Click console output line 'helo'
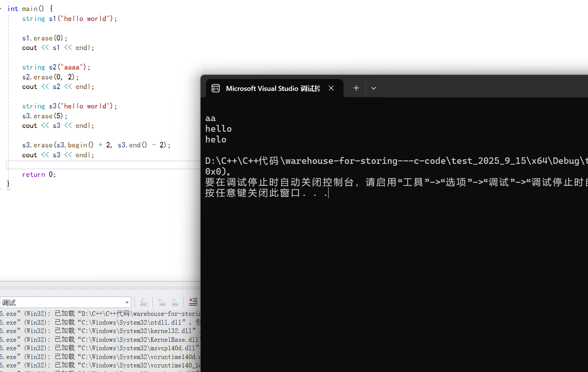The image size is (588, 372). tap(216, 139)
